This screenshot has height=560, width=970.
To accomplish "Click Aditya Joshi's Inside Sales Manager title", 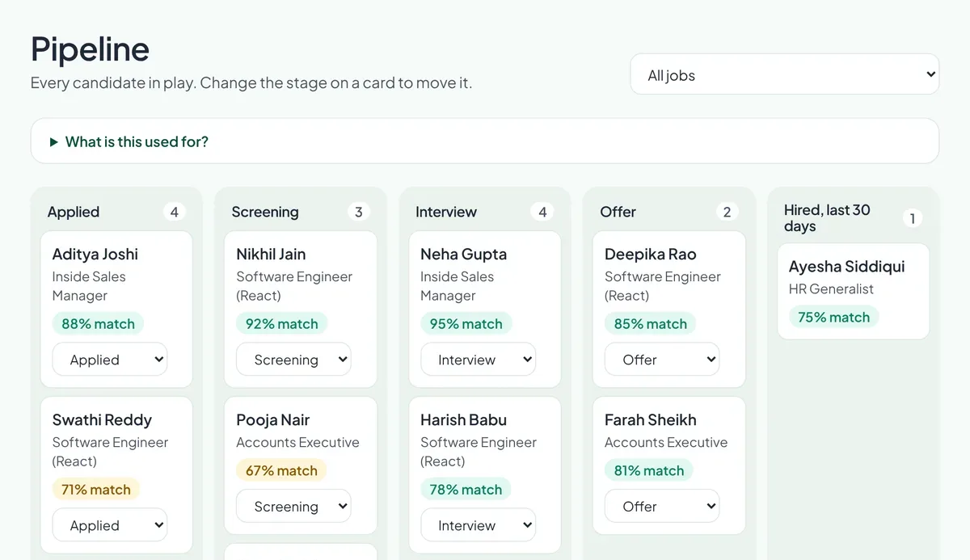I will pos(89,286).
